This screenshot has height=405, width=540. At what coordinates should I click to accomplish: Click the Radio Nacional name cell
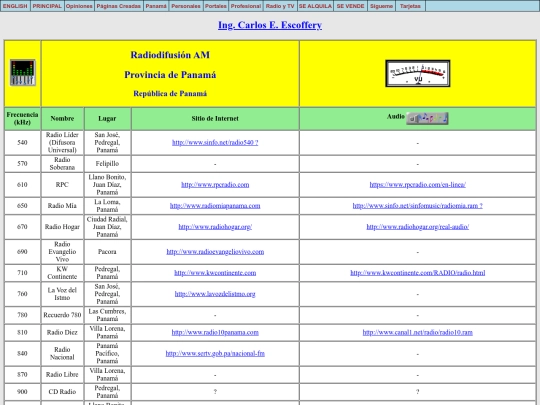[x=62, y=353]
